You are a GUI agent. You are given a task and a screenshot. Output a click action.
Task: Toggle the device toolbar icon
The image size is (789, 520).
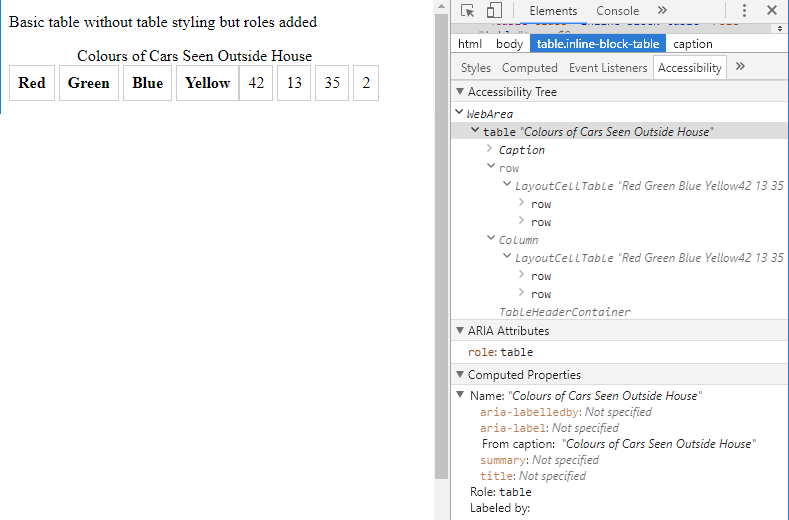click(x=494, y=11)
